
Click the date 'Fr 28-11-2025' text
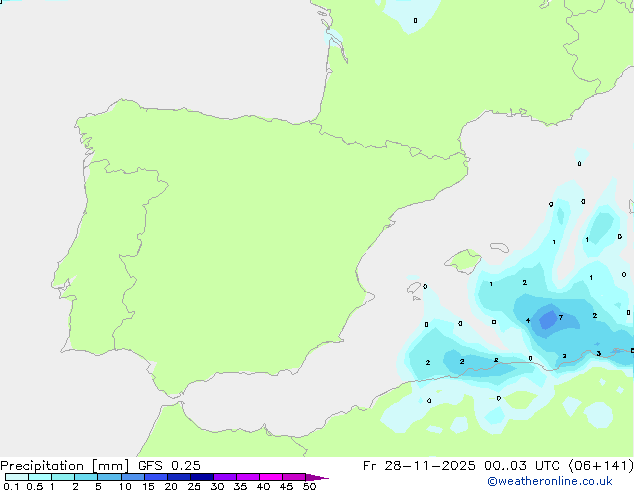point(419,466)
